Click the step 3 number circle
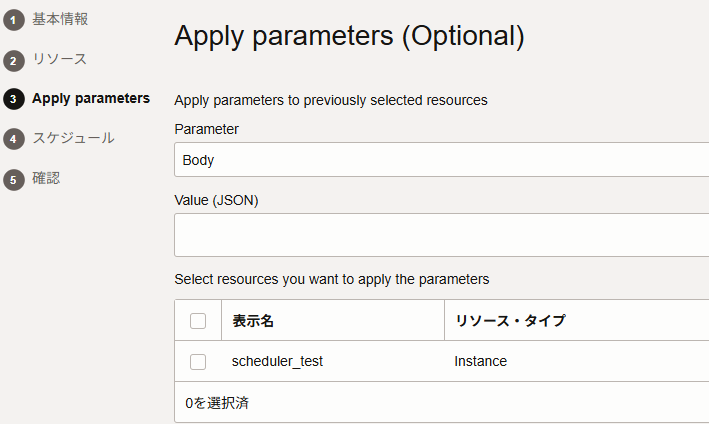This screenshot has width=709, height=424. click(x=14, y=99)
